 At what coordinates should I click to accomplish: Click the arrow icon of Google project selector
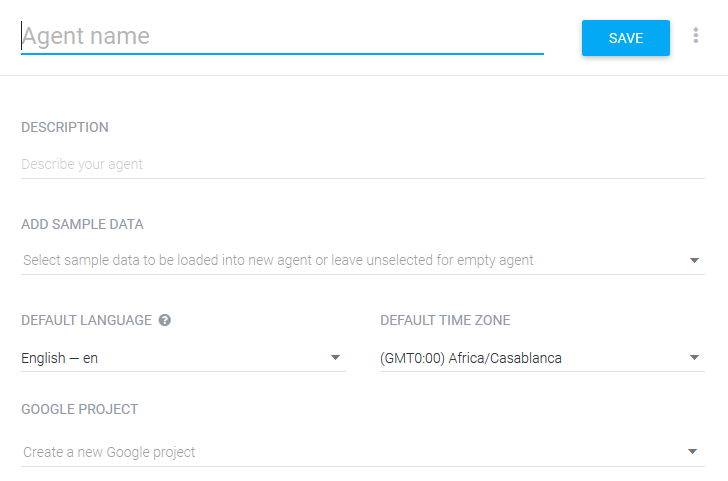click(x=692, y=451)
